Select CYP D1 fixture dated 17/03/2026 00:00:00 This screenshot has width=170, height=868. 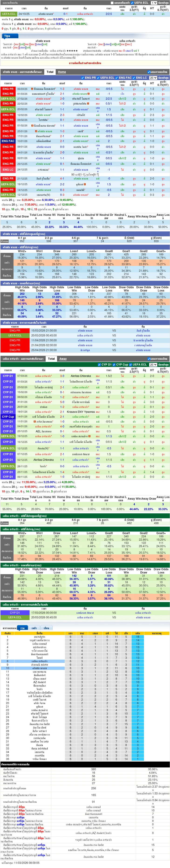tap(44, 613)
